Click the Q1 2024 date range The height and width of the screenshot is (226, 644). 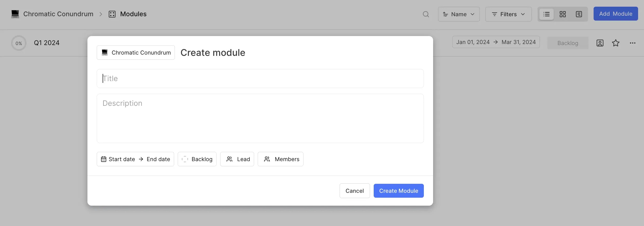pos(496,42)
